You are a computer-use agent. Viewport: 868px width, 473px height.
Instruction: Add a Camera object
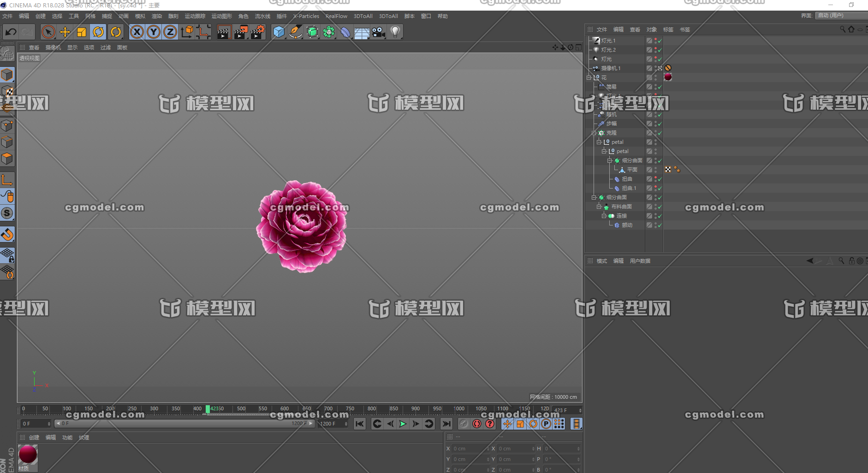point(379,32)
